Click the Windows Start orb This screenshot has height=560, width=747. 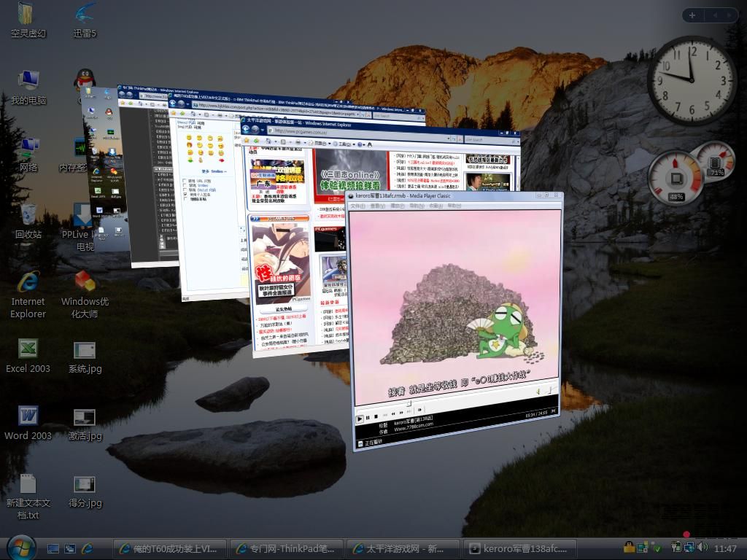[x=21, y=548]
